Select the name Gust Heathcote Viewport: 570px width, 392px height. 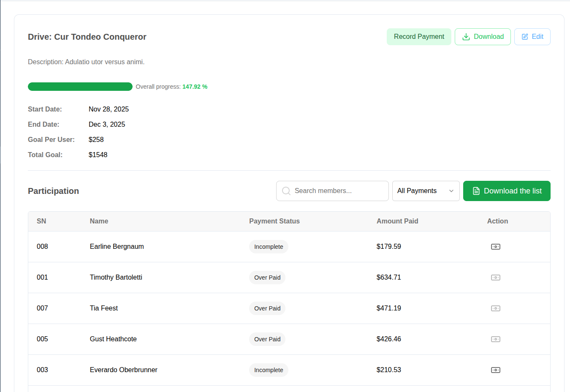[x=113, y=339]
